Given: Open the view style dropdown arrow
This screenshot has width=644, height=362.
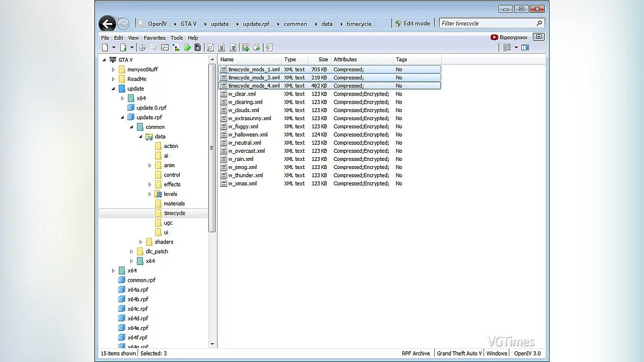Looking at the screenshot, I should (x=516, y=48).
